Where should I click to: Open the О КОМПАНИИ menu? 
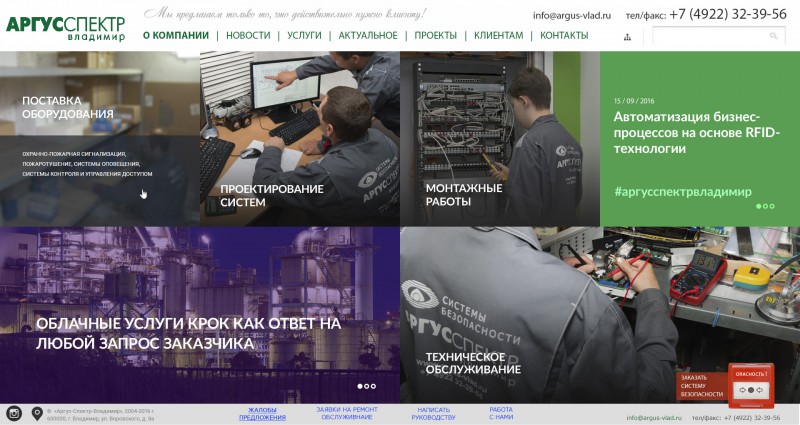(x=176, y=35)
